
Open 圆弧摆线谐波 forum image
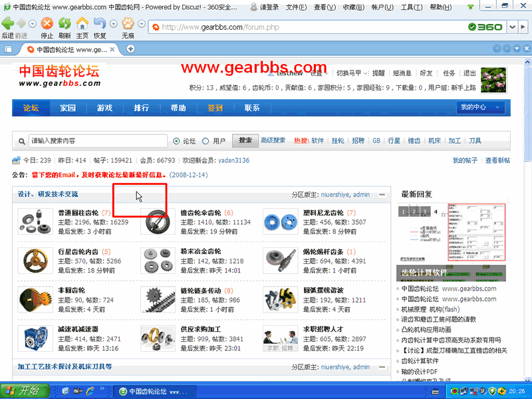(280, 300)
